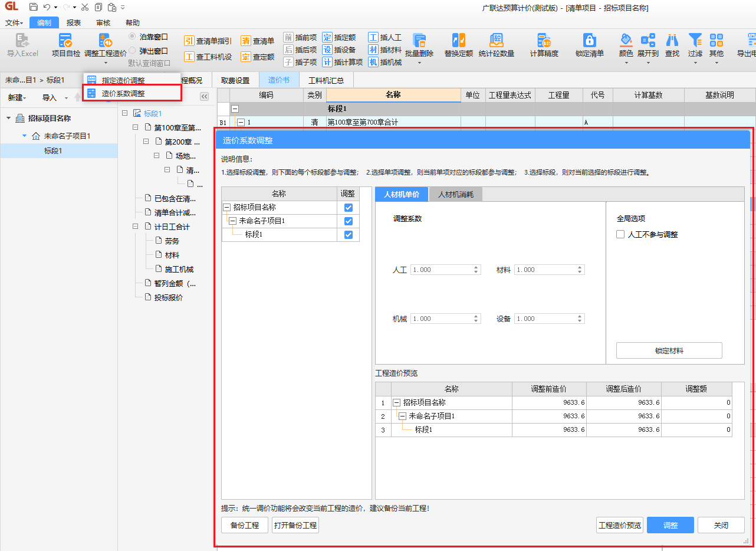Screen dimensions: 756x551
Task: Uncheck 调整 checkbox for 标段1 row
Action: (348, 235)
